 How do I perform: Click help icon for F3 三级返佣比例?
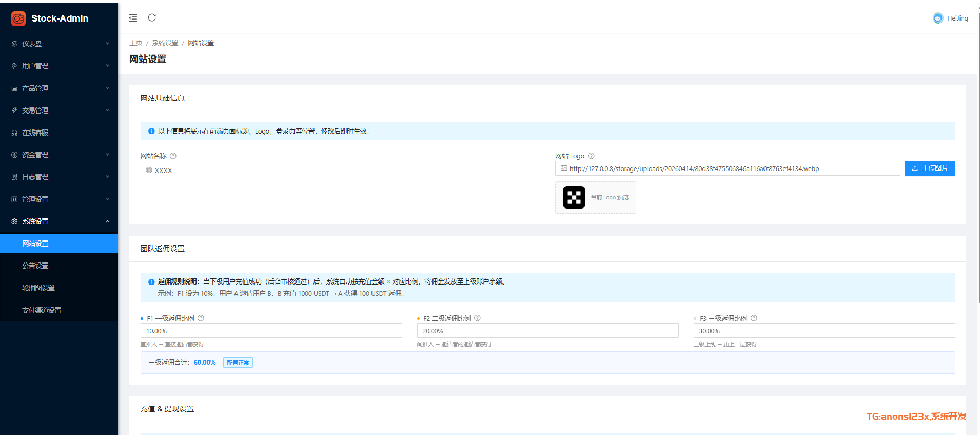coord(754,318)
